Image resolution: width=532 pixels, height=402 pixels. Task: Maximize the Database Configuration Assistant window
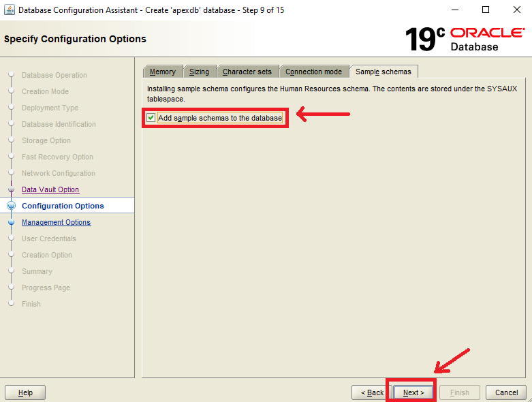[486, 10]
